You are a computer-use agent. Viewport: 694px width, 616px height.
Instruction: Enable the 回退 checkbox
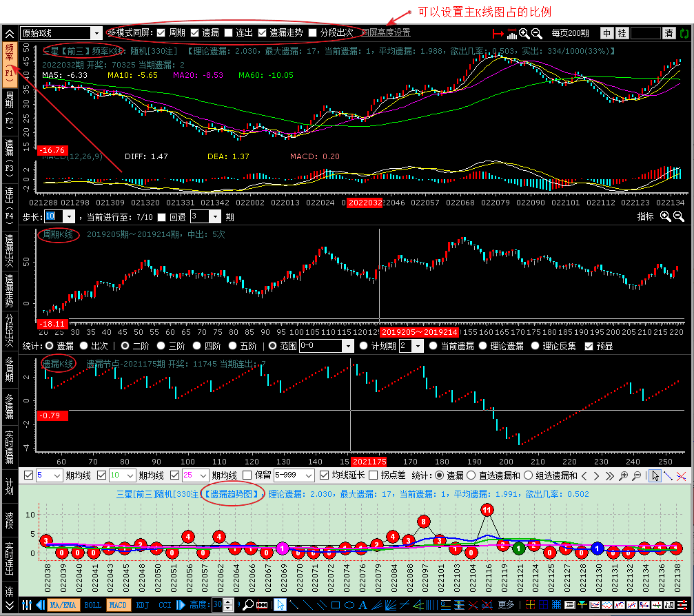click(161, 217)
